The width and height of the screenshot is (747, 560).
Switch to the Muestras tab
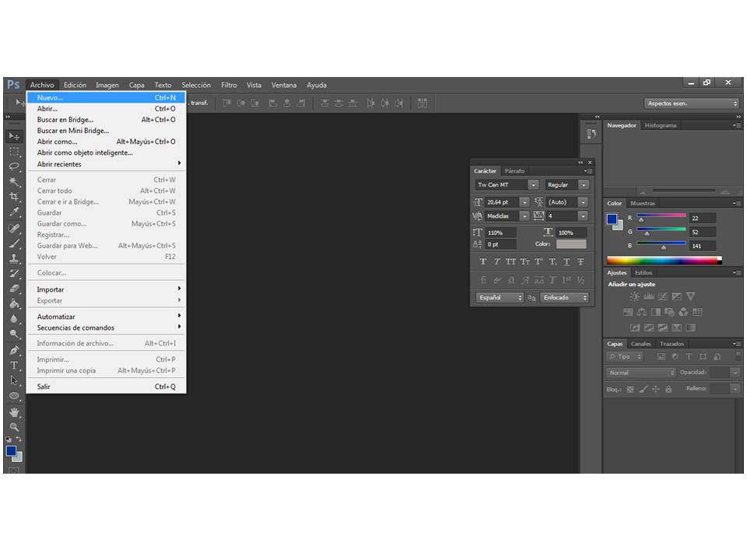(x=643, y=203)
